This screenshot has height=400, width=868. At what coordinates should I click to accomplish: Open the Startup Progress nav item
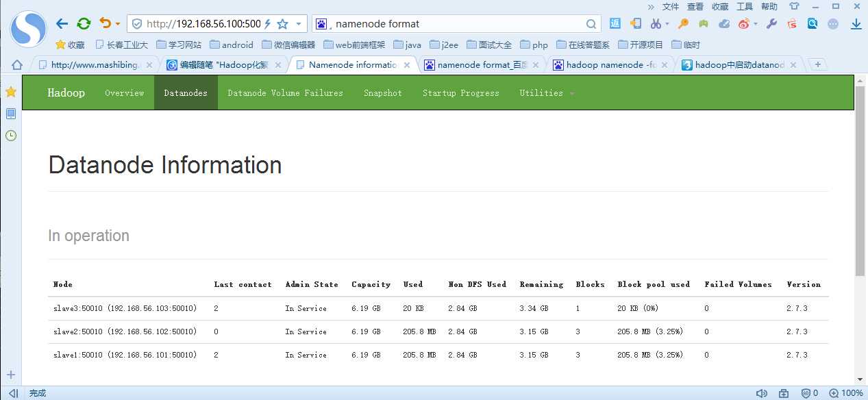pyautogui.click(x=460, y=92)
